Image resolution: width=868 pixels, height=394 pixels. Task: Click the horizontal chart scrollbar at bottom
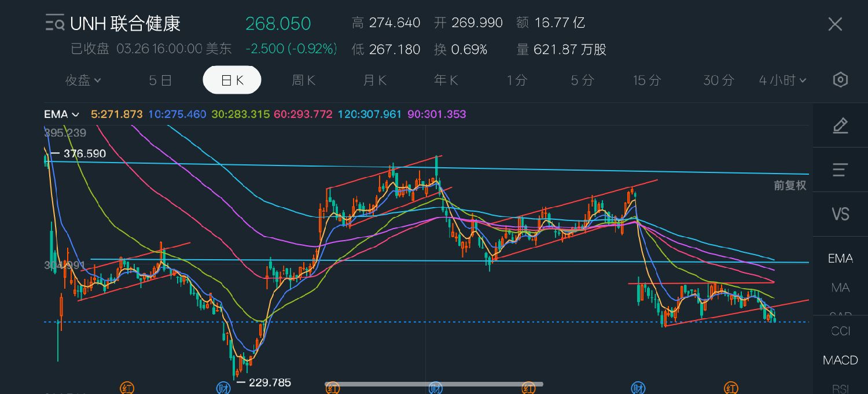434,384
